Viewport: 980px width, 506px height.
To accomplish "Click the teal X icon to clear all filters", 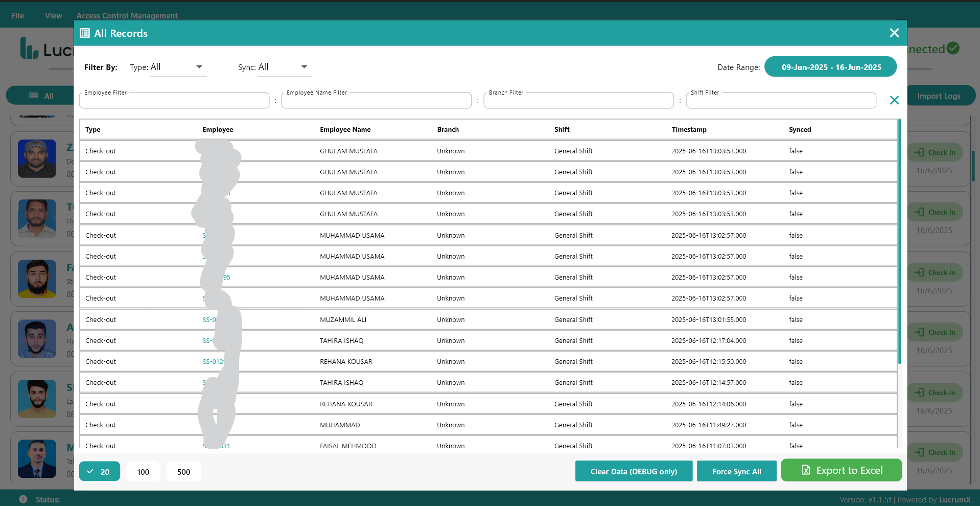I will [x=894, y=100].
